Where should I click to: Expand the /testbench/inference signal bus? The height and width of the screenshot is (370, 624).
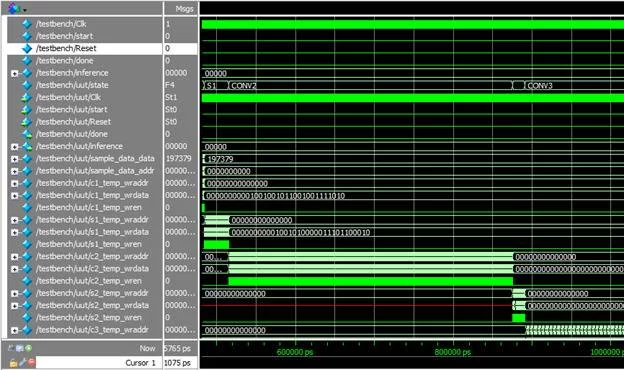click(x=14, y=74)
